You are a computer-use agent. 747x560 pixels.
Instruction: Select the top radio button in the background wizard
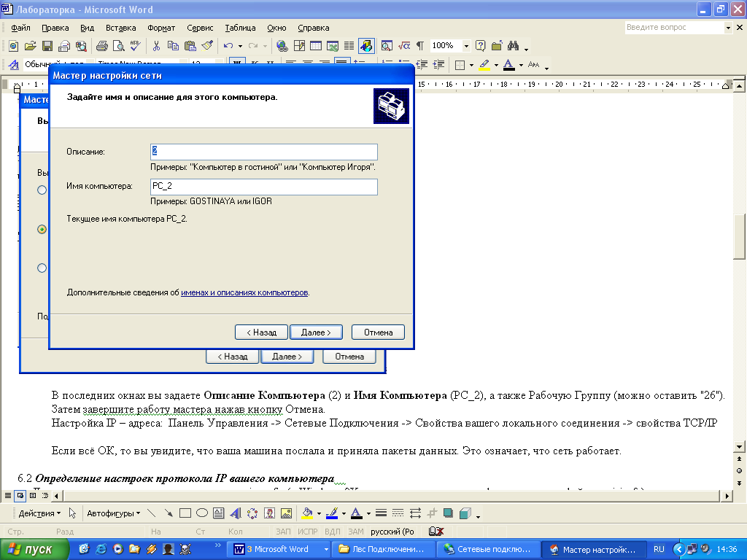[42, 190]
